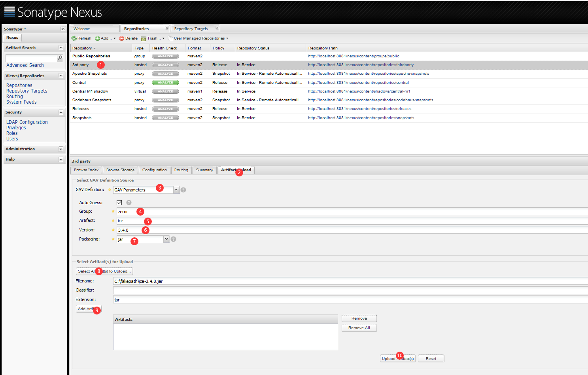The height and width of the screenshot is (375, 588).
Task: Open the Privileges link
Action: [16, 128]
